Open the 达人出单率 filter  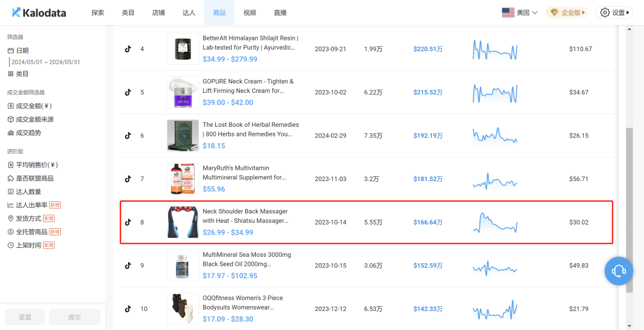coord(34,205)
